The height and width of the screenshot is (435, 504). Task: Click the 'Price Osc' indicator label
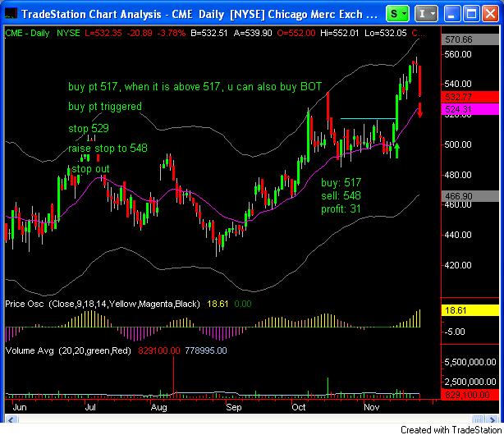pyautogui.click(x=25, y=304)
